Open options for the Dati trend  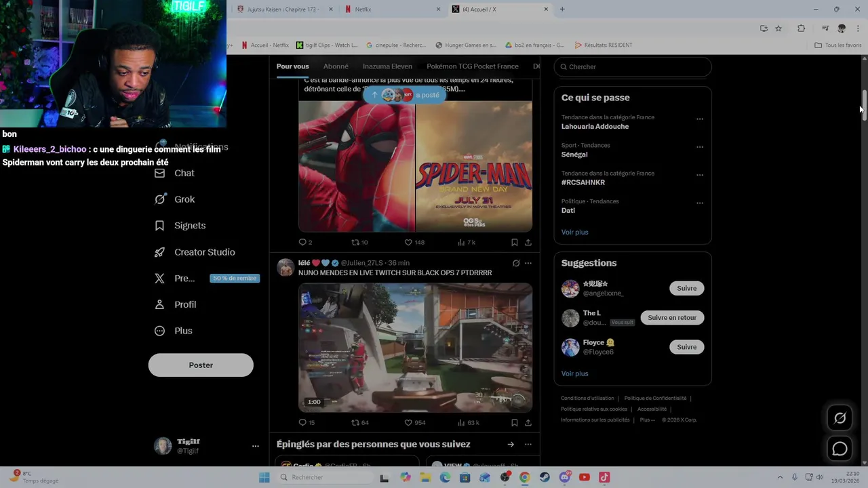[700, 203]
